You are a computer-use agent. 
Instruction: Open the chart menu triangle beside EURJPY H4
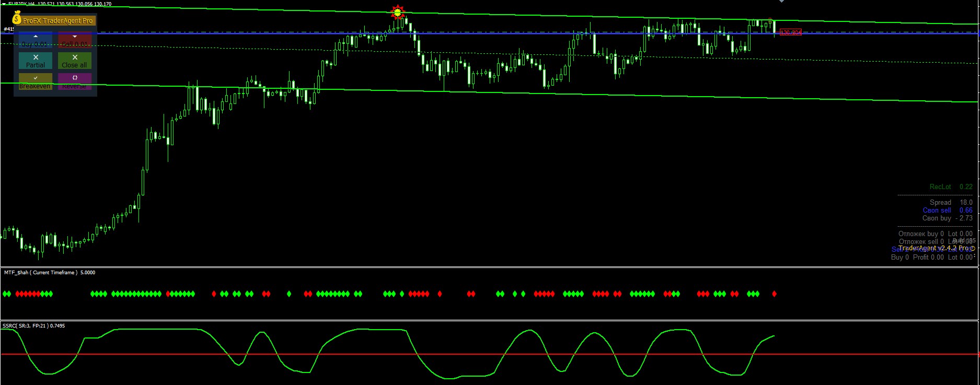point(4,4)
